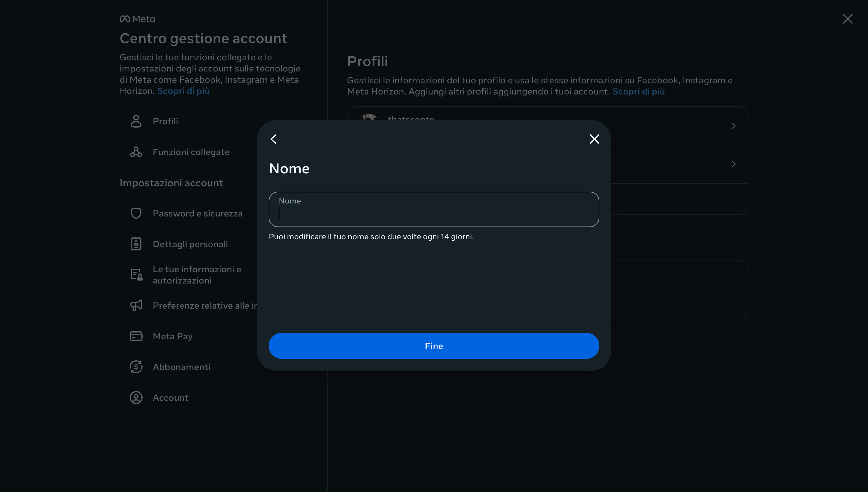Click the Password e sicurezza shield icon
This screenshot has height=492, width=868.
pos(136,213)
